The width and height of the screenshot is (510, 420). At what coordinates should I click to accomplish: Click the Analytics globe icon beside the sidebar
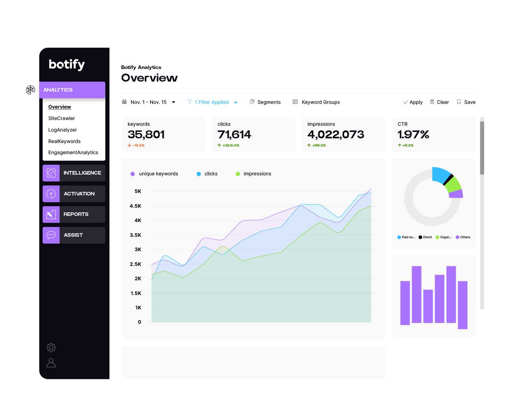(31, 90)
